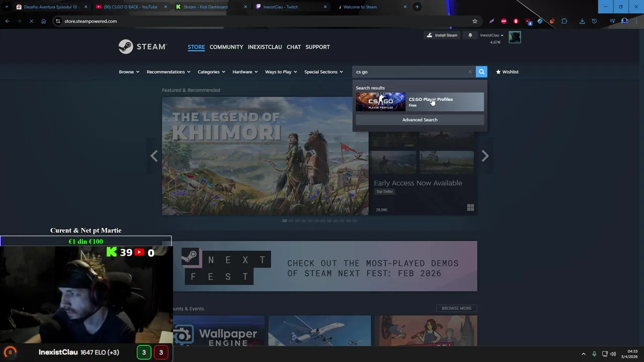The image size is (644, 362).
Task: Clear the 'cs go' search text
Action: [x=470, y=72]
